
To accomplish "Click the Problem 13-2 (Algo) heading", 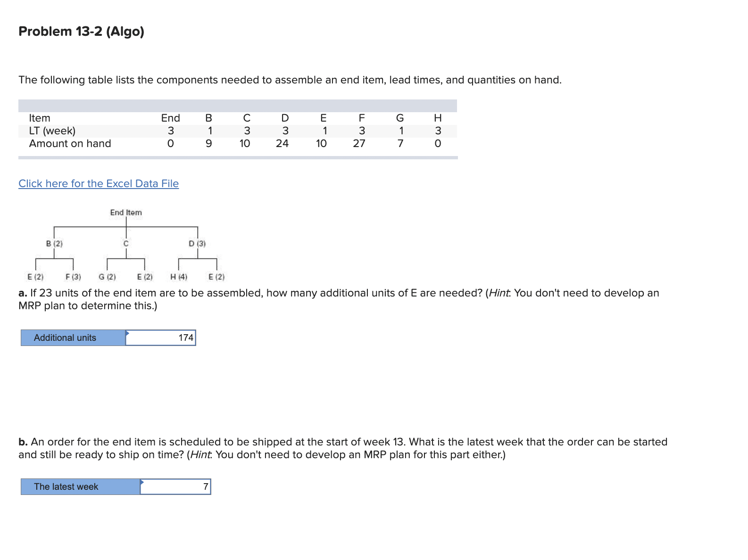I will (81, 32).
